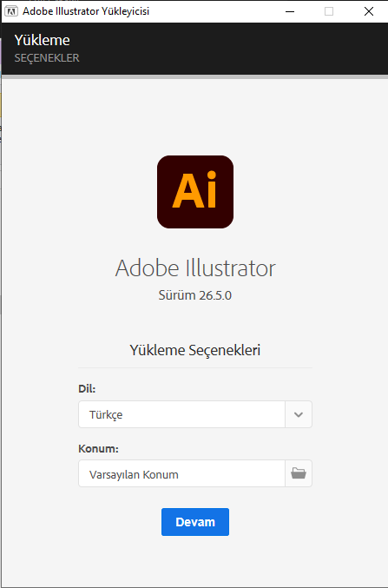The width and height of the screenshot is (388, 588).
Task: Click the Adobe Illustrator product name text
Action: [x=195, y=268]
